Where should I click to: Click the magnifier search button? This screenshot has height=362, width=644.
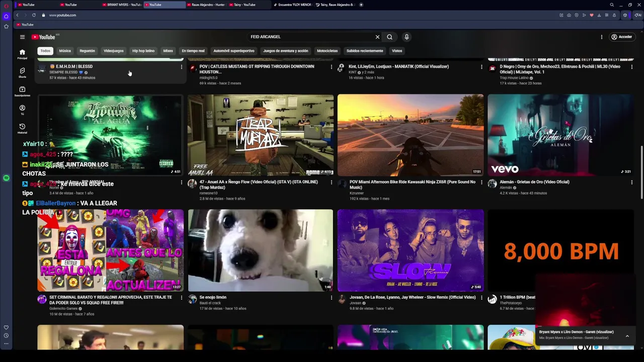(x=389, y=37)
